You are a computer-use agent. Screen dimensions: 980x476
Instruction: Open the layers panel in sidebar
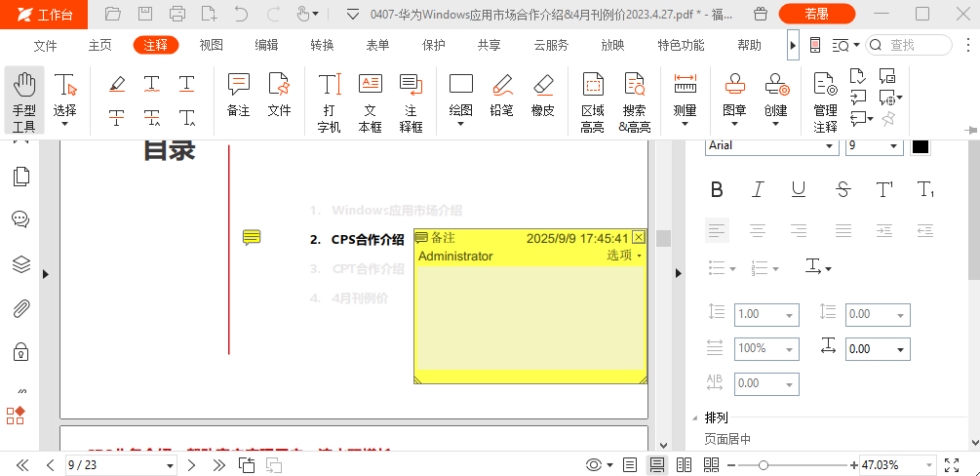click(20, 264)
